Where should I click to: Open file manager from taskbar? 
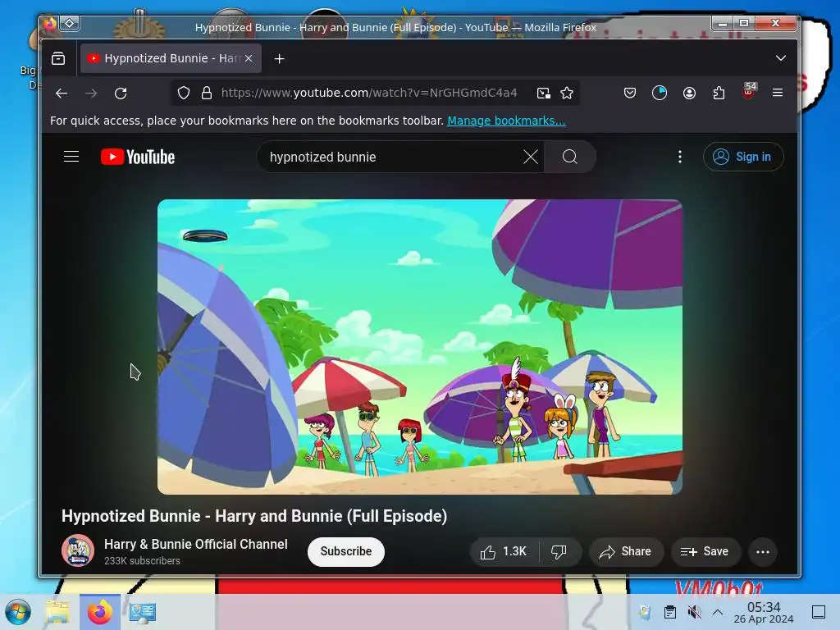click(58, 612)
